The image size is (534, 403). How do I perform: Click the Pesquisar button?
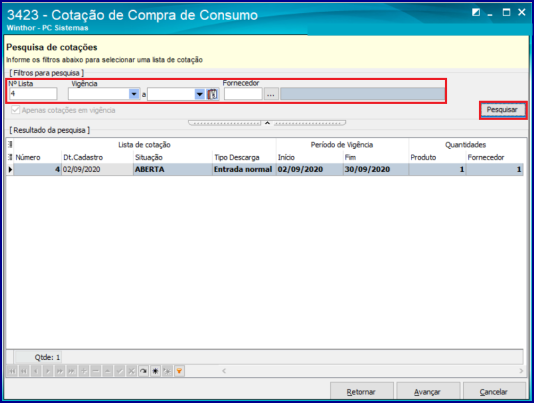tap(503, 110)
